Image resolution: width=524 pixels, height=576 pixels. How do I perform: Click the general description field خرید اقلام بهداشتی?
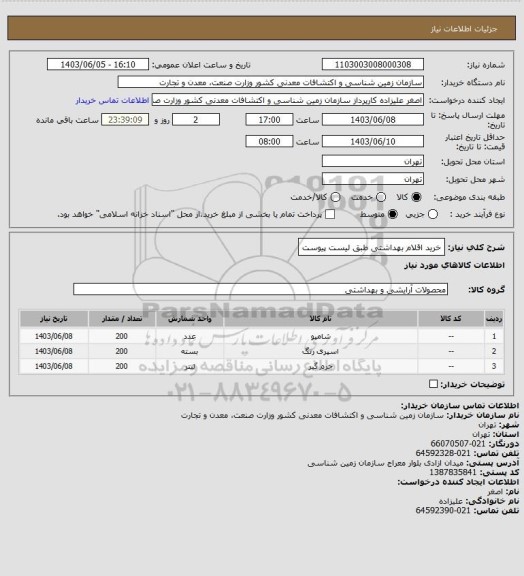(371, 248)
